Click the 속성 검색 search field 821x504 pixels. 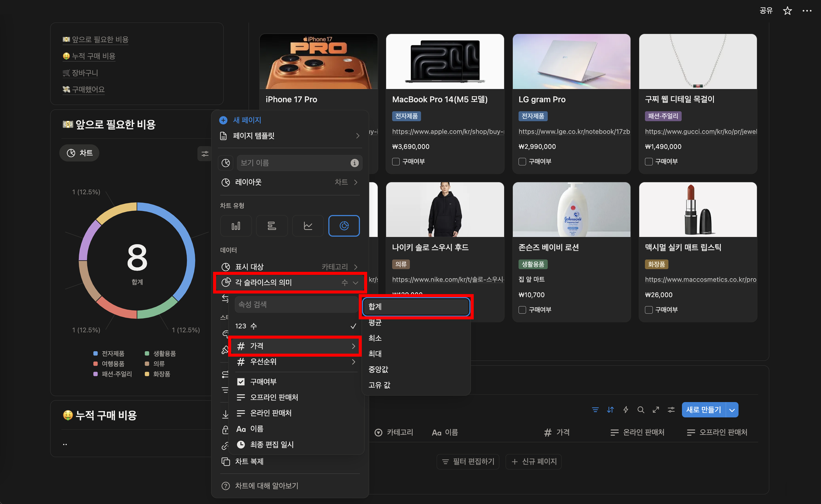[x=295, y=304]
